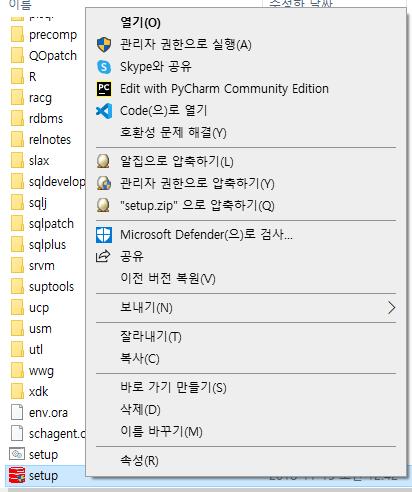Click the red setup installer icon

pyautogui.click(x=17, y=475)
